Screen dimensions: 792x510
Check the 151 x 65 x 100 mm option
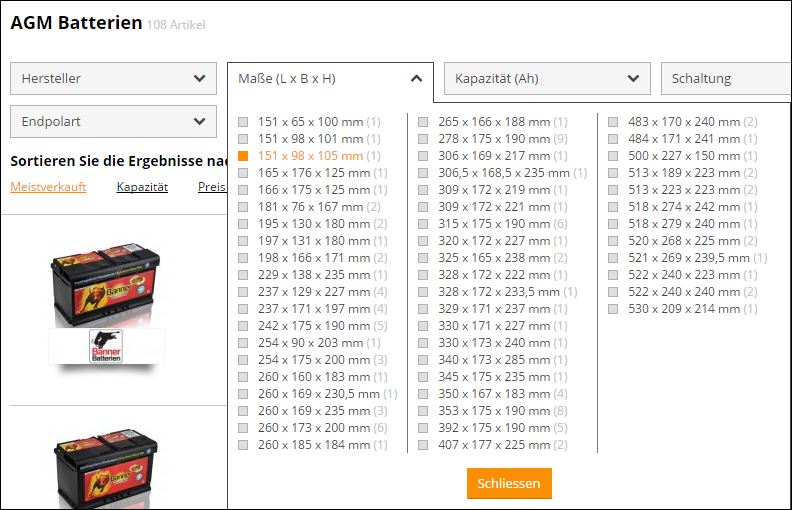click(243, 122)
